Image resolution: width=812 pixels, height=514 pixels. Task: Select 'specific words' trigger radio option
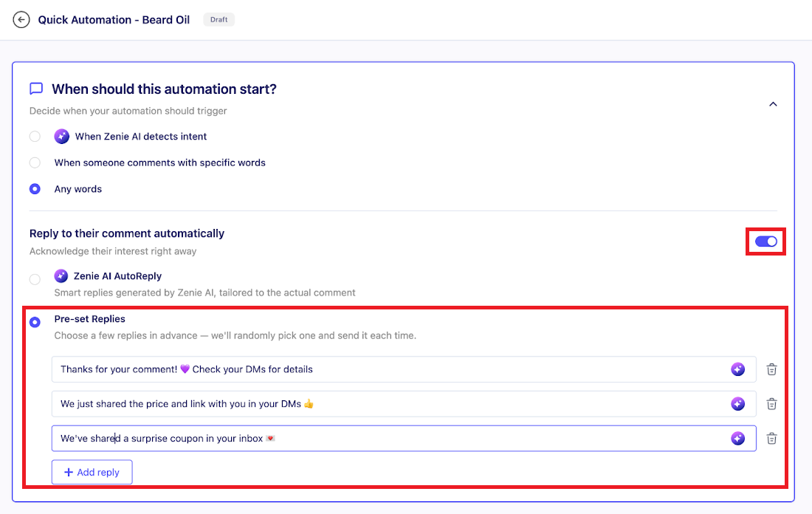point(35,162)
